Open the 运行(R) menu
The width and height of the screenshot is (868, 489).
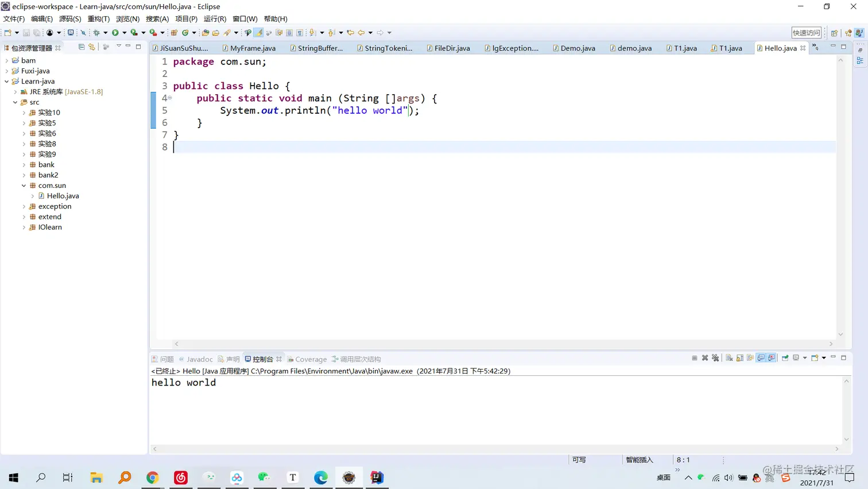pos(215,19)
